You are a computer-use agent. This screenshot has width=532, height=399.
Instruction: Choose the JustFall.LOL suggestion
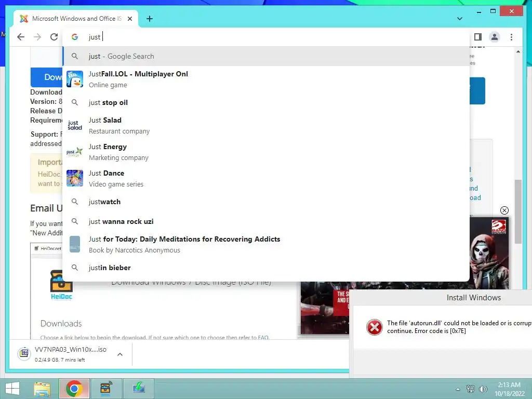click(x=266, y=79)
